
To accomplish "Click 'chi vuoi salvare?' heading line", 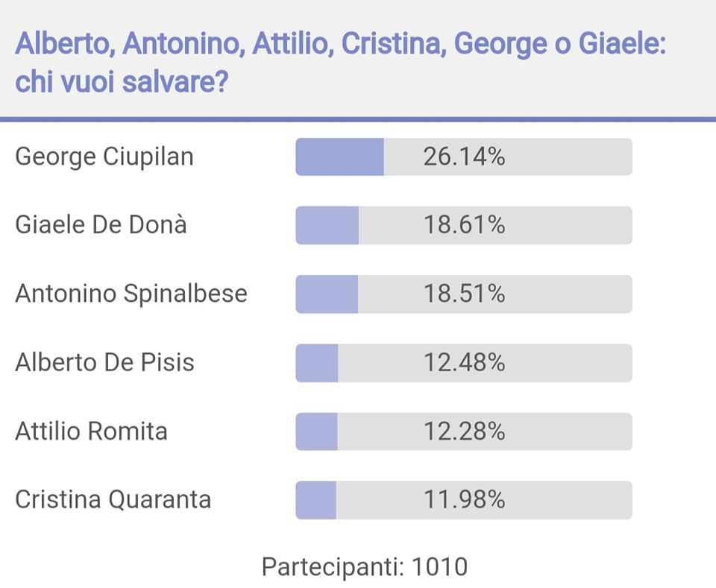I will [122, 82].
